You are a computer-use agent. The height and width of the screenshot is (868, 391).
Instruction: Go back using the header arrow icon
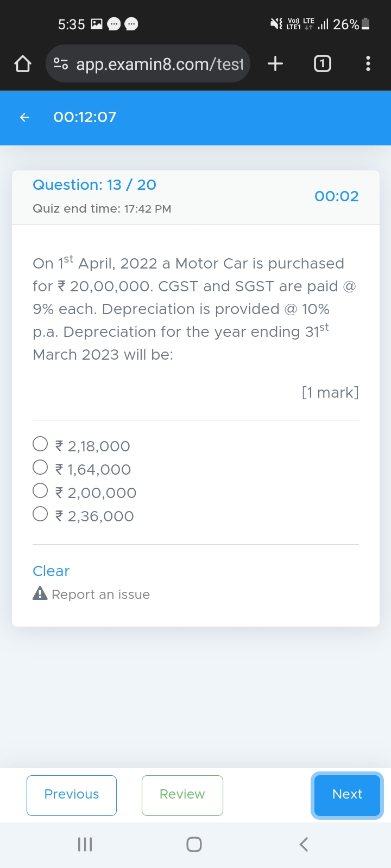[x=24, y=117]
